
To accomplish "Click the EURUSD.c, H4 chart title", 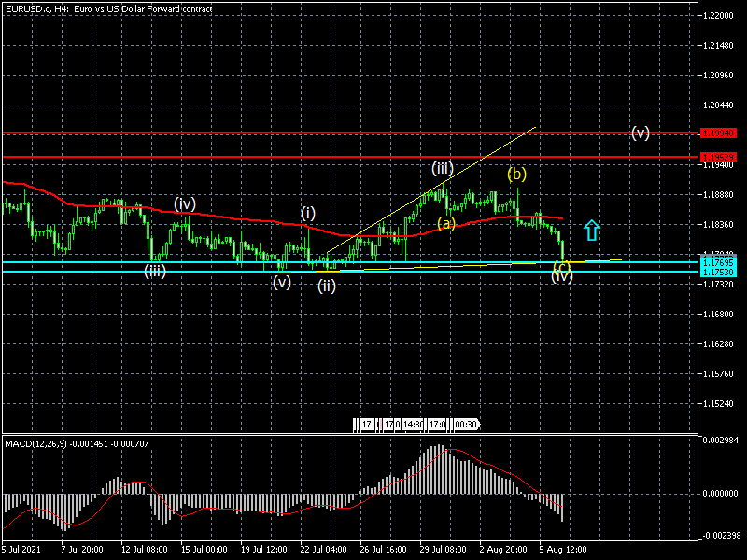I will click(x=107, y=8).
